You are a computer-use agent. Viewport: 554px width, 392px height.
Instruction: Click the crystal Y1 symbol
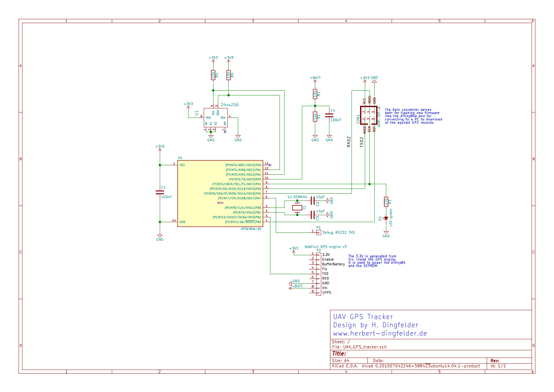tap(297, 208)
